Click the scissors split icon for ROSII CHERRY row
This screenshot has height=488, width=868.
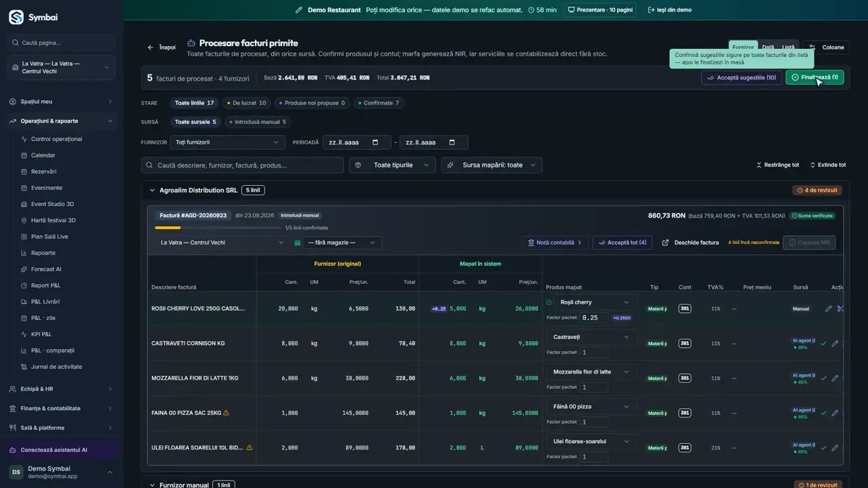[x=840, y=308]
